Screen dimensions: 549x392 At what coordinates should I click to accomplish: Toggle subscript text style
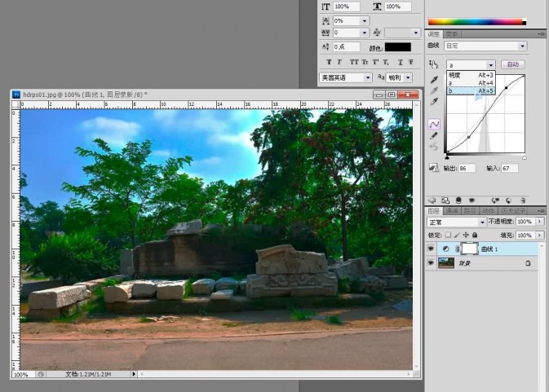(386, 62)
